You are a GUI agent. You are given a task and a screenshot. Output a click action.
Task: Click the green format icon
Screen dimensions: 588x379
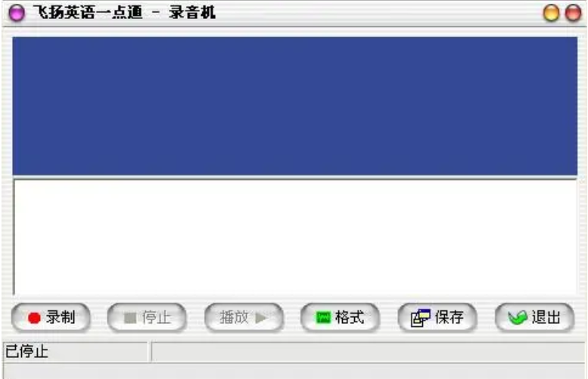pos(323,318)
